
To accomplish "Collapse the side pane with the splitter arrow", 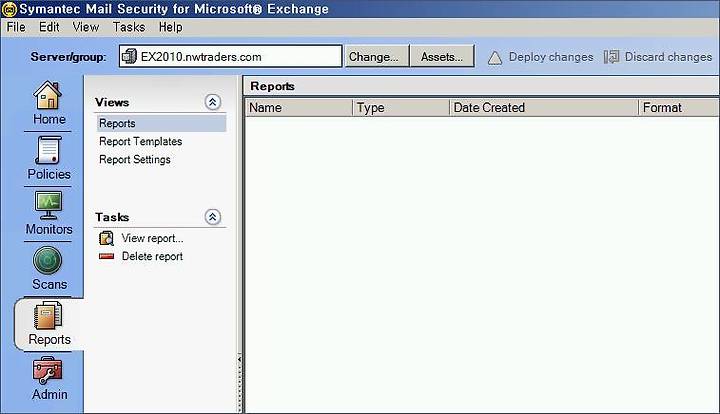I will (239, 360).
